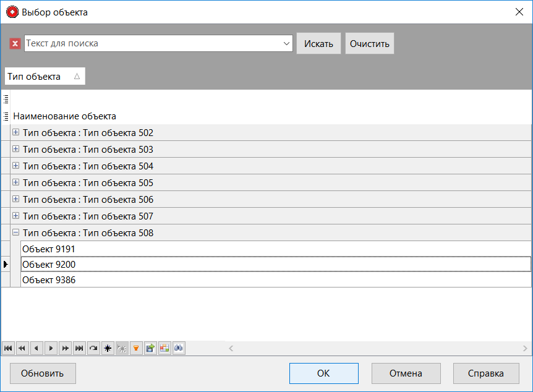
Task: Click the orange filter funnel icon
Action: [136, 348]
